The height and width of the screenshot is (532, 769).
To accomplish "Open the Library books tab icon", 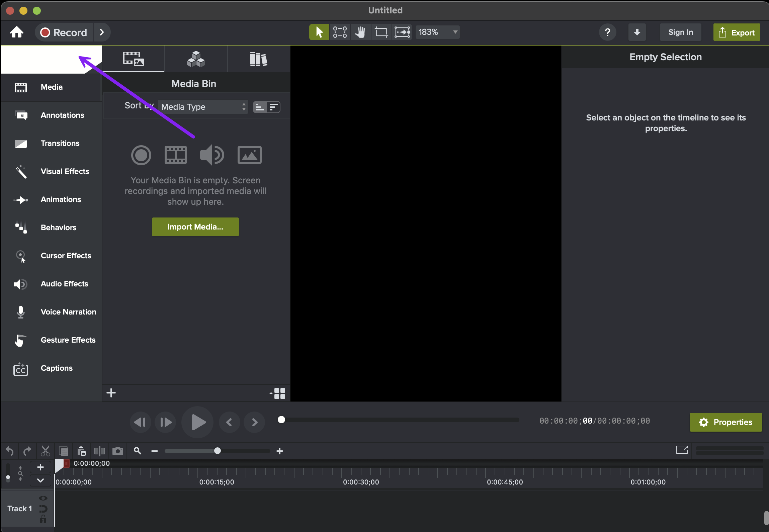I will (x=258, y=59).
